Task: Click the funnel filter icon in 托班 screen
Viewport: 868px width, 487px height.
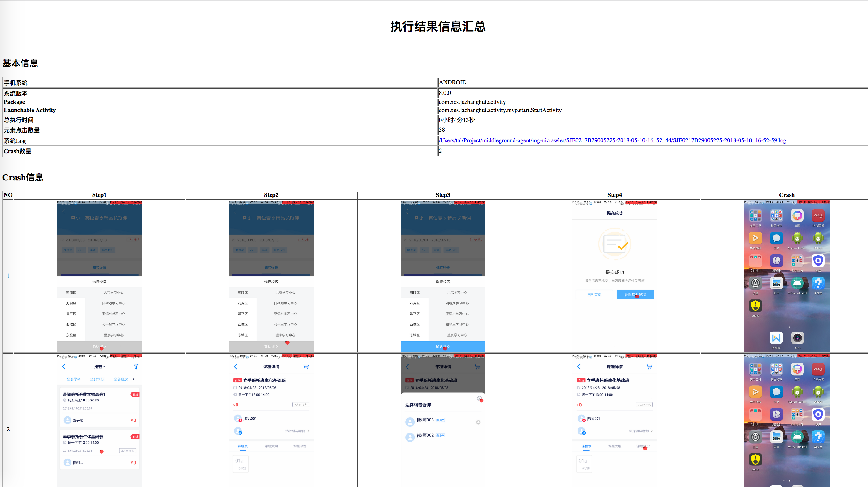Action: pos(136,366)
